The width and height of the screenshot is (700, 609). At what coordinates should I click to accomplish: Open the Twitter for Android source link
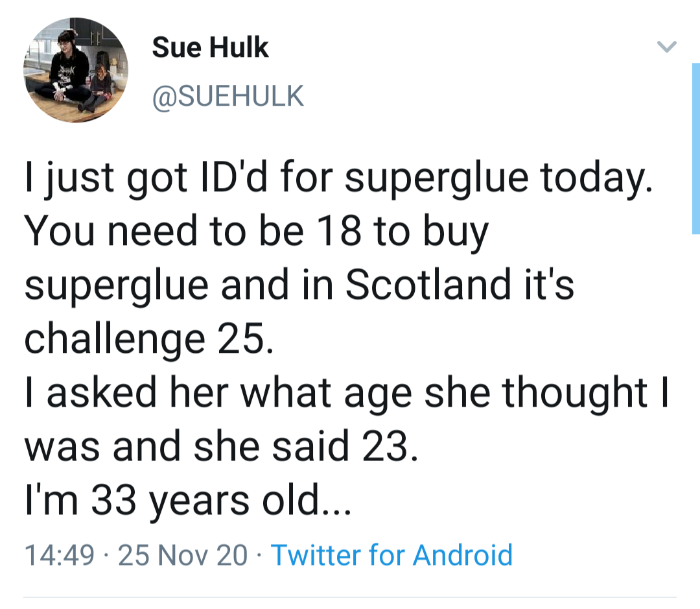coord(391,555)
